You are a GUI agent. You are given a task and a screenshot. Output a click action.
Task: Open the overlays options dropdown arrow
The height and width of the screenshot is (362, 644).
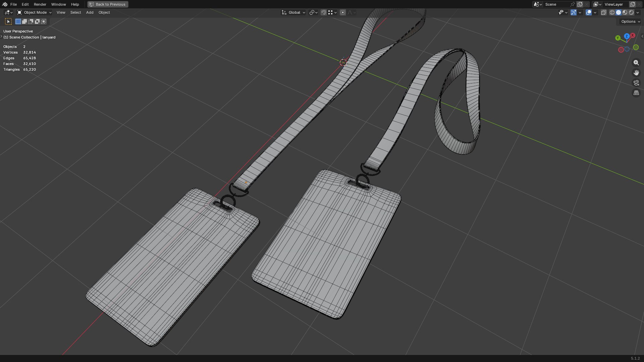pos(595,12)
